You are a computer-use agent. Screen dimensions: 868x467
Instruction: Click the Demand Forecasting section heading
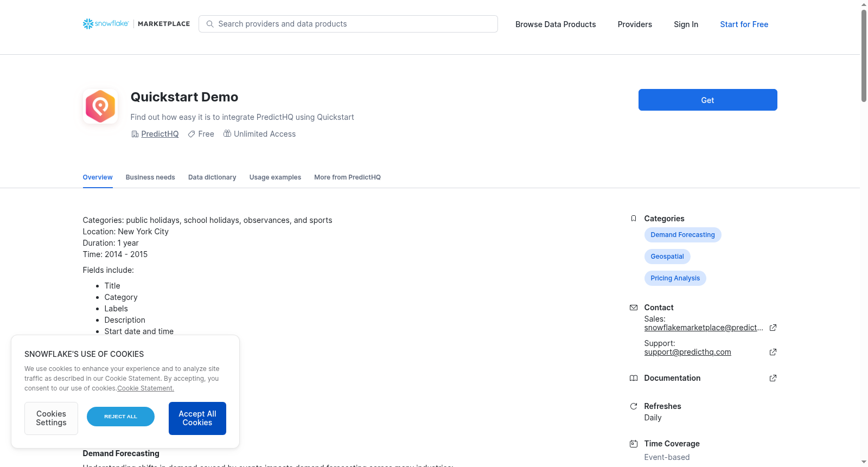click(x=121, y=453)
